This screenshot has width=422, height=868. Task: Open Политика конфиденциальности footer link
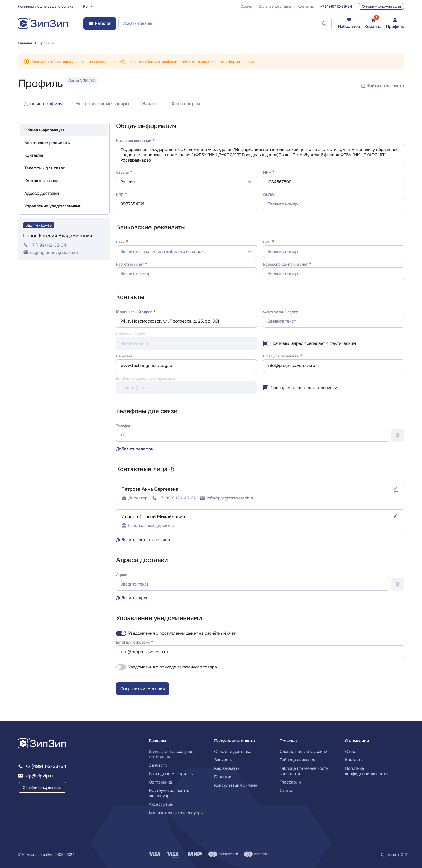[x=366, y=771]
